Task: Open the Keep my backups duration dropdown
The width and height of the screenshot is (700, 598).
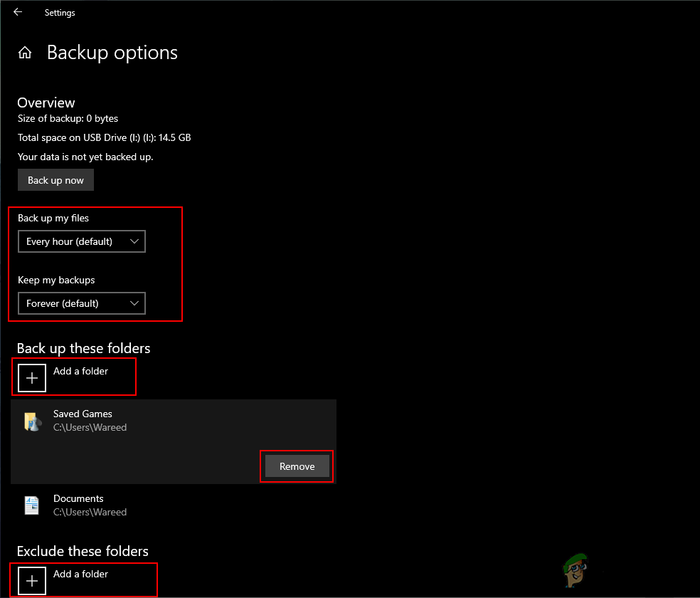Action: point(81,303)
